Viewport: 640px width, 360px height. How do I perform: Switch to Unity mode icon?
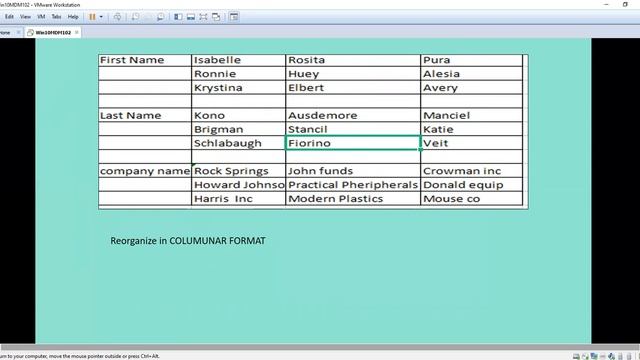tap(216, 17)
